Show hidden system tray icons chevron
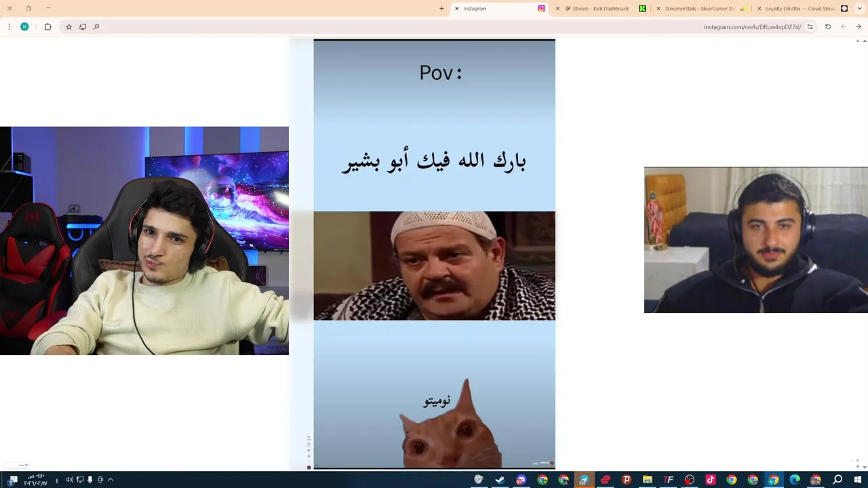 point(111,480)
